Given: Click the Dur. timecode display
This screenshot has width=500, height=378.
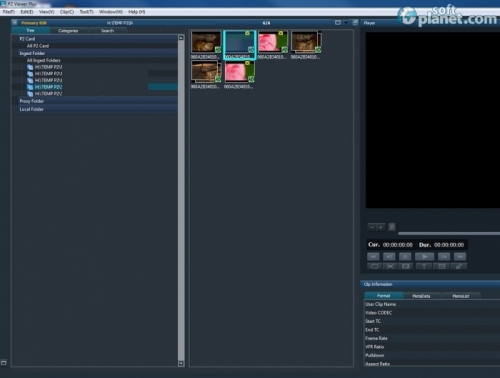Looking at the screenshot, I should (x=441, y=245).
